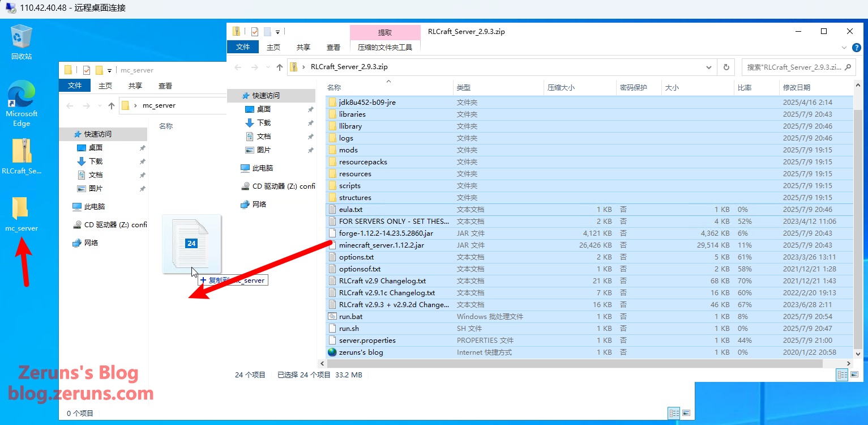Select 此电脑 in the zip window sidebar
Image resolution: width=868 pixels, height=425 pixels.
pyautogui.click(x=262, y=168)
